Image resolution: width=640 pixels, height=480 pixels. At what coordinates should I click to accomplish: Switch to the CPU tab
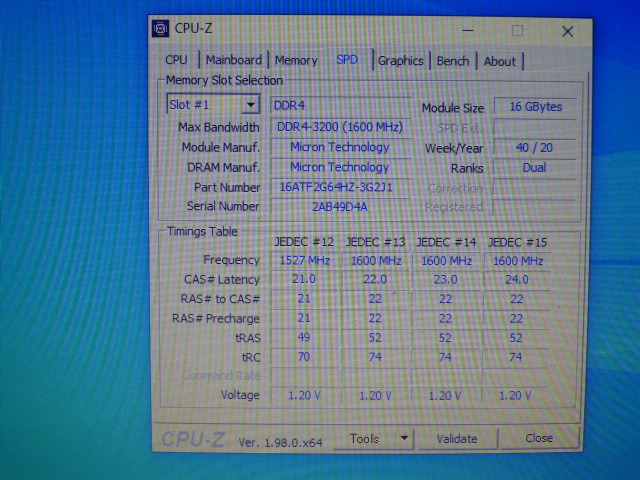pyautogui.click(x=176, y=60)
